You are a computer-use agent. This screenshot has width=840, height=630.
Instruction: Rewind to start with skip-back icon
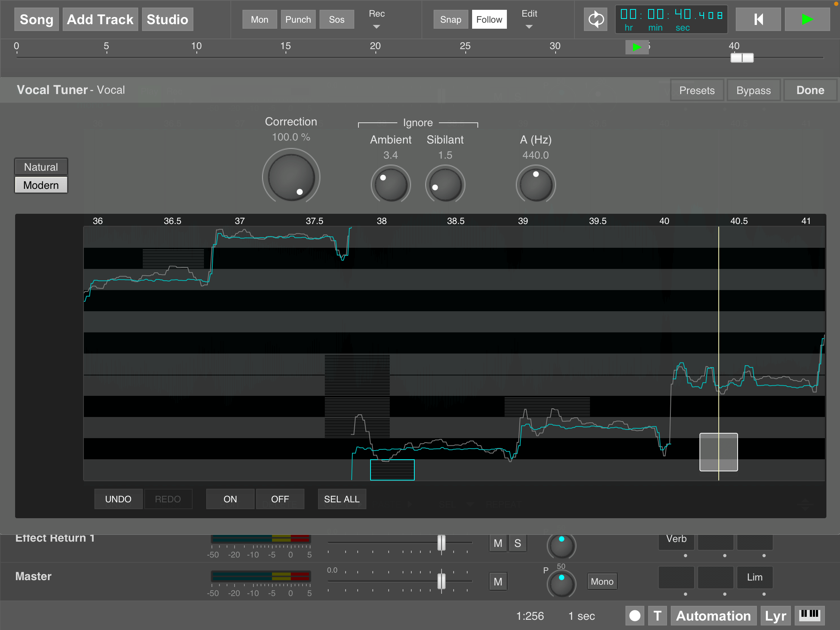(x=758, y=19)
